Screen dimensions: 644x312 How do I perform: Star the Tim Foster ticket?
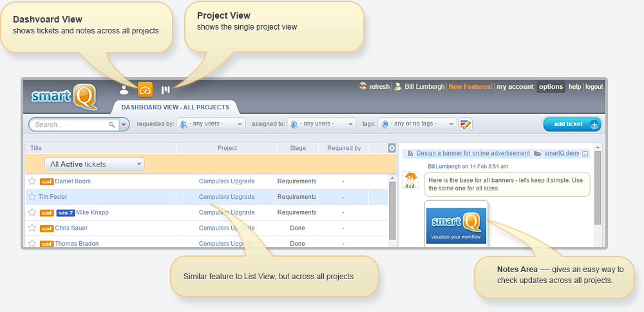coord(32,197)
